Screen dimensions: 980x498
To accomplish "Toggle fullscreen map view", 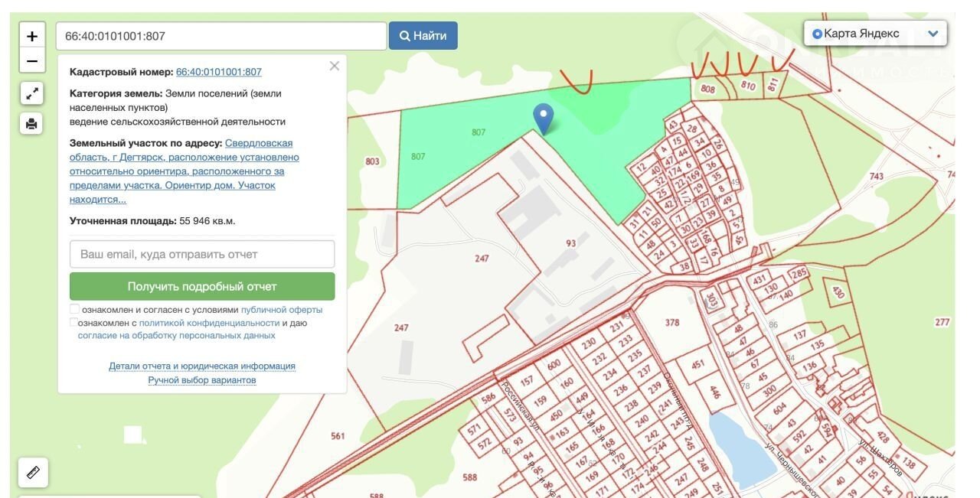I will 31,93.
